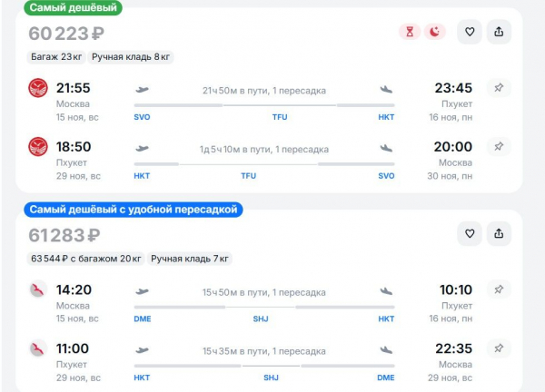Select the 'Самый дешёвый' green badge
Screen dimensions: 545x392
[73, 7]
